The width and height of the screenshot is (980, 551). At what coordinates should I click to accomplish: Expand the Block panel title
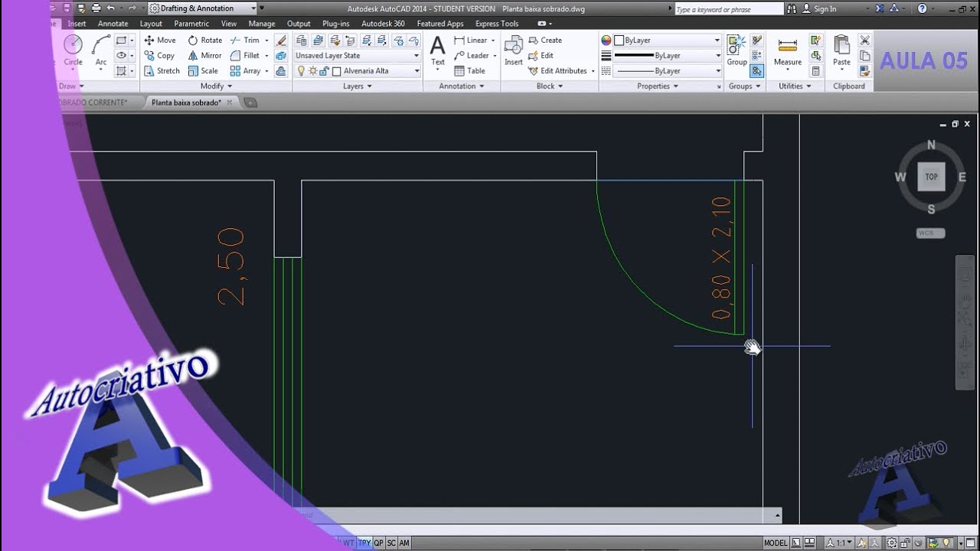[549, 86]
